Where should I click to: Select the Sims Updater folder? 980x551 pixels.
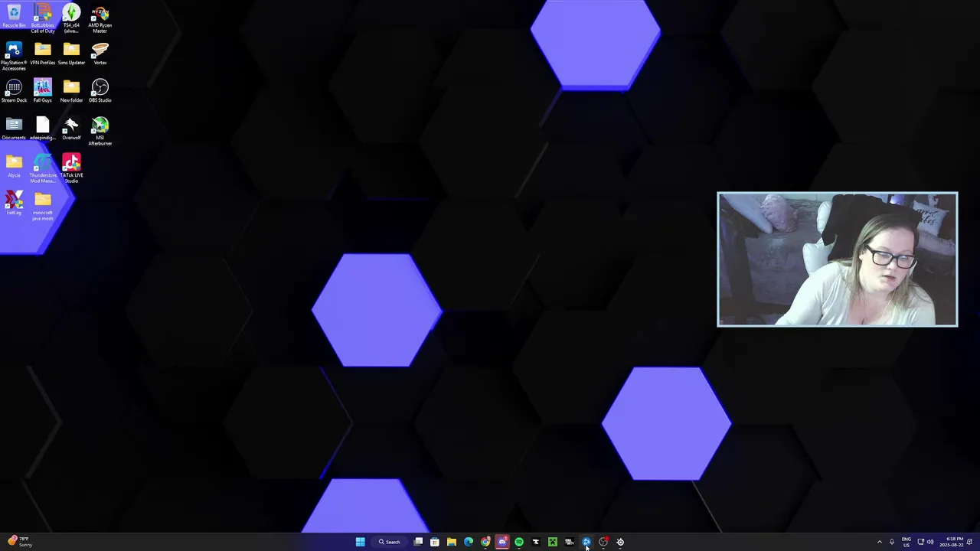point(71,54)
